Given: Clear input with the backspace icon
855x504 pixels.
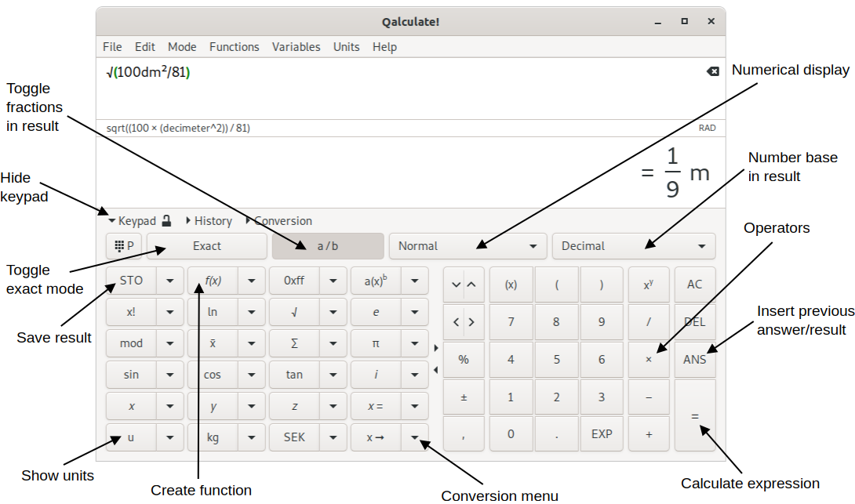Looking at the screenshot, I should click(711, 71).
